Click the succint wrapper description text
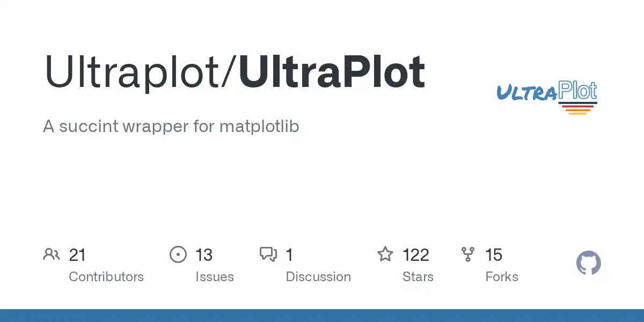The width and height of the screenshot is (644, 322). click(x=171, y=127)
